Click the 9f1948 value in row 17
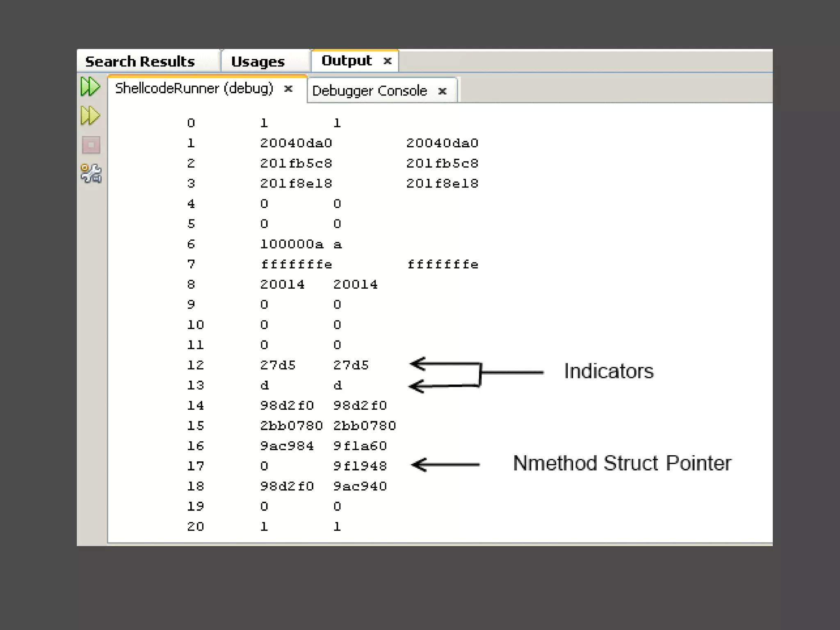 click(360, 466)
